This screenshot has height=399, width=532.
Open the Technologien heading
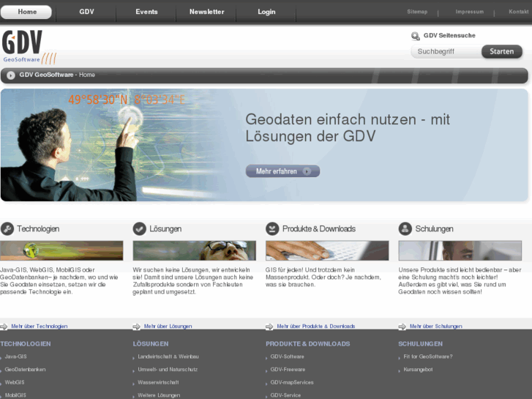pyautogui.click(x=38, y=229)
